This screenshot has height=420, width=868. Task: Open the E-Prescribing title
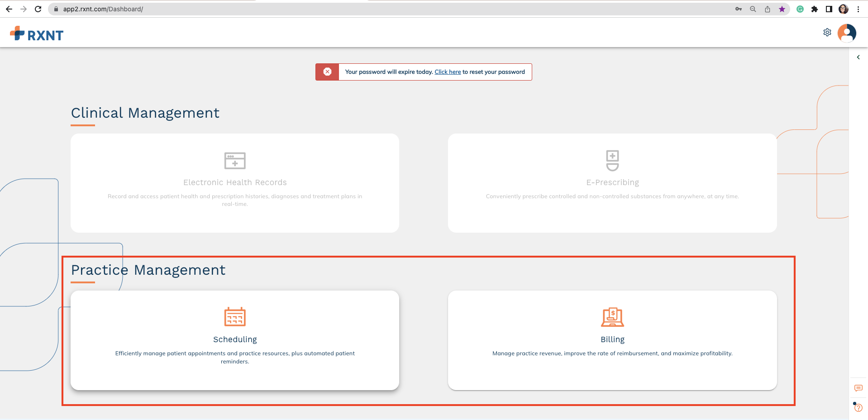(x=612, y=182)
